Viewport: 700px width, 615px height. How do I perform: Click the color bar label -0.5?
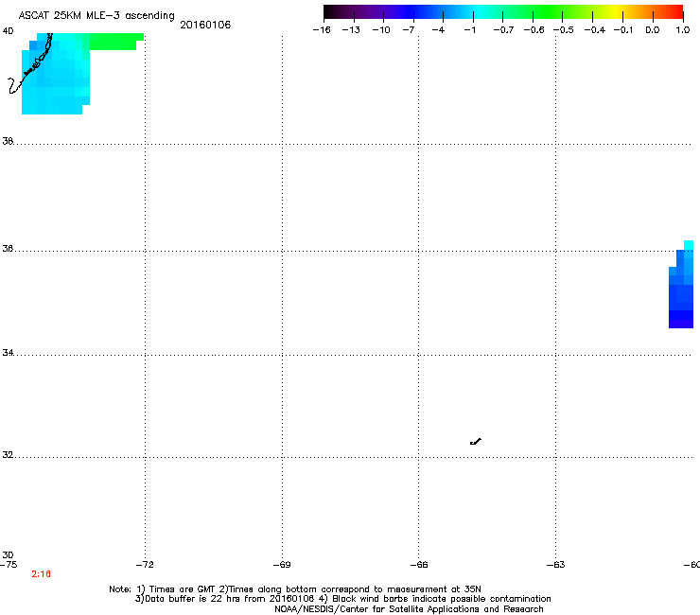(564, 30)
